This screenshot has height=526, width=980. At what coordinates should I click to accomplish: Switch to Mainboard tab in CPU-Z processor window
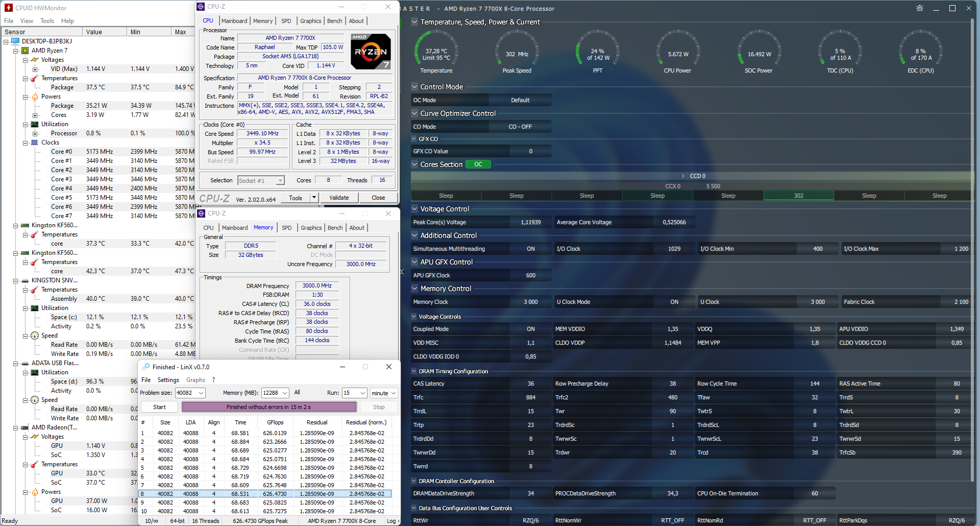coord(234,21)
